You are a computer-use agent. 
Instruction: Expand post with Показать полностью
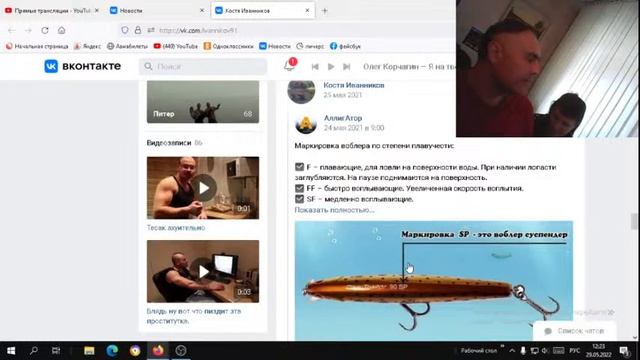(x=334, y=210)
